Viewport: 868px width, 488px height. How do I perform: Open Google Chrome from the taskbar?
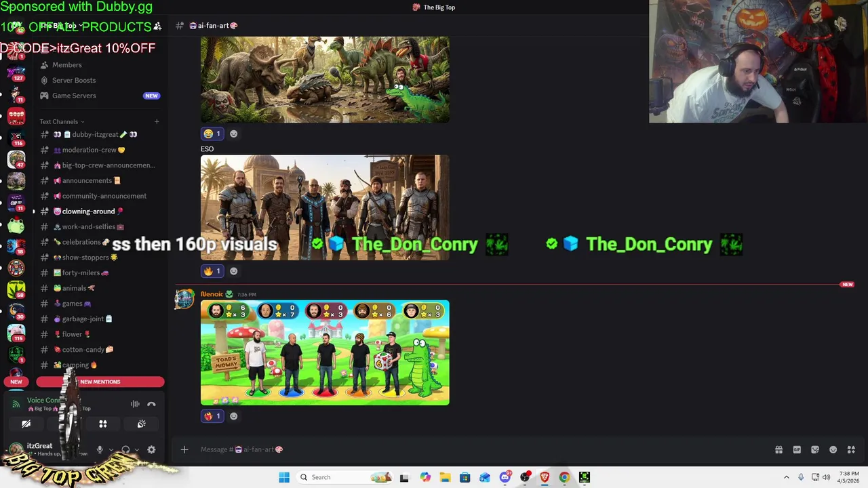(x=564, y=477)
